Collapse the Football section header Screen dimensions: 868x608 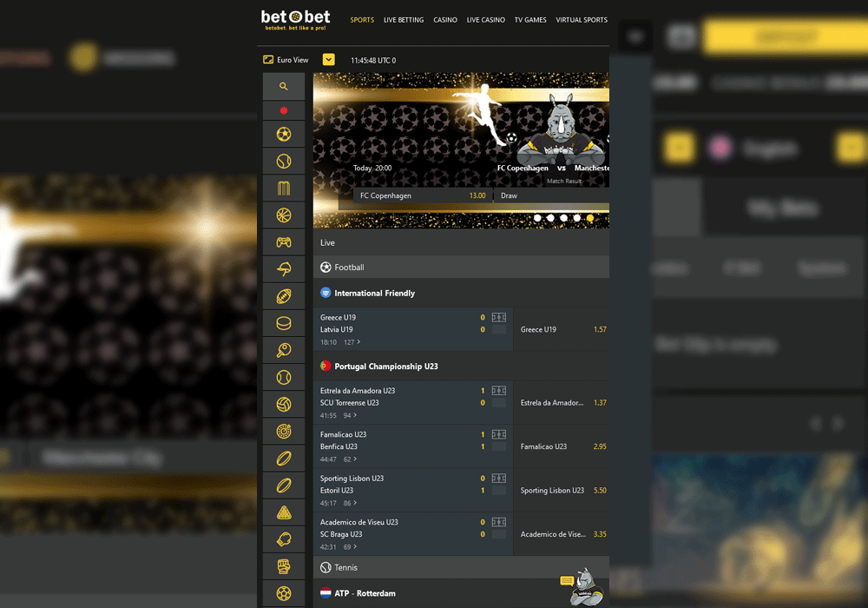pos(461,267)
